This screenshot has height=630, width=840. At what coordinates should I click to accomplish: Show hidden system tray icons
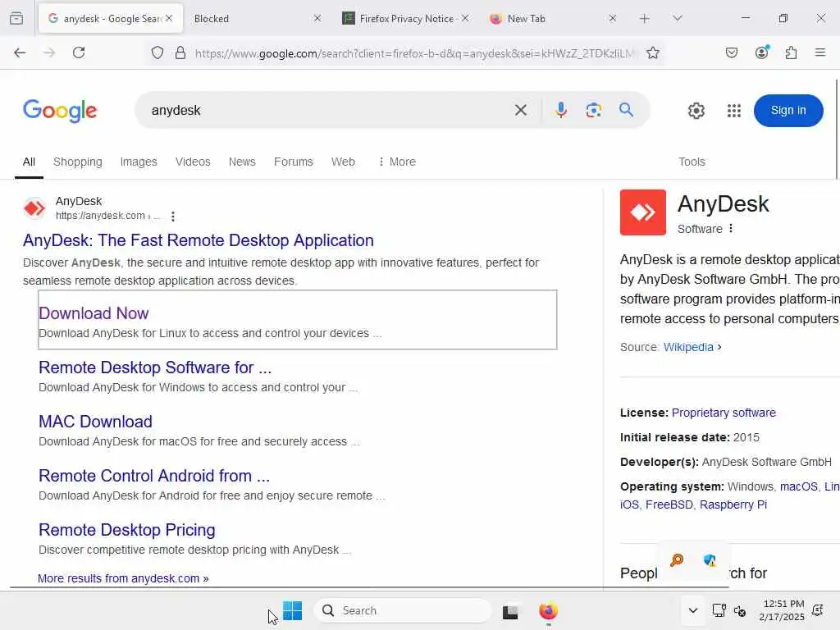pyautogui.click(x=692, y=610)
